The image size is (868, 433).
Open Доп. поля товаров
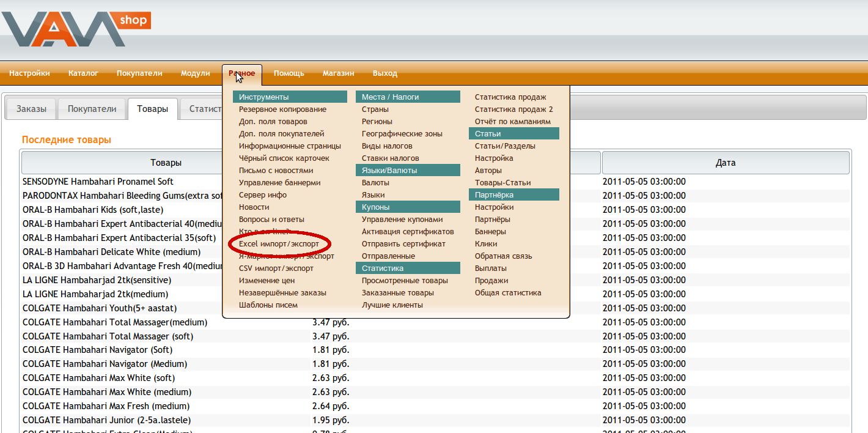coord(273,122)
